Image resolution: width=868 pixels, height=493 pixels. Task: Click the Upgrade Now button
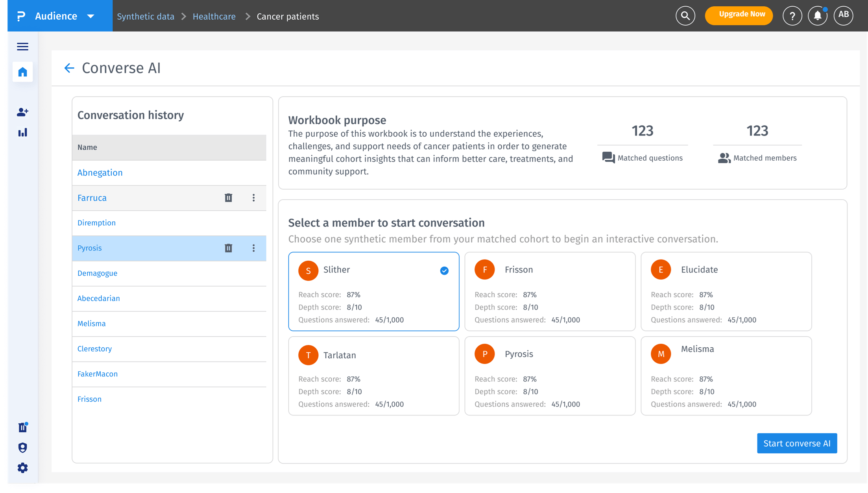tap(739, 15)
